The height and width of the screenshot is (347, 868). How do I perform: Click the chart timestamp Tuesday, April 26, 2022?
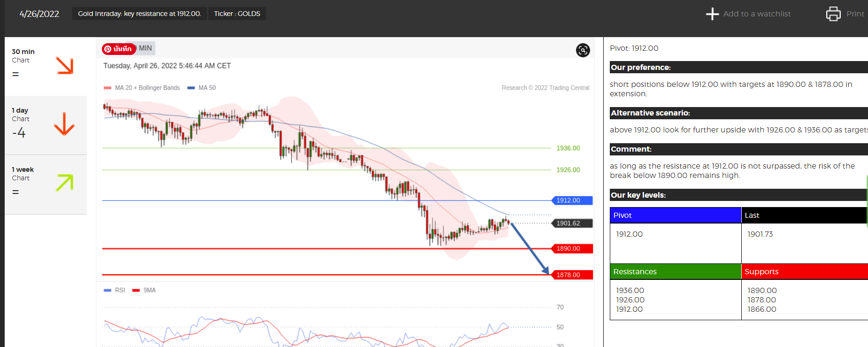(x=167, y=66)
